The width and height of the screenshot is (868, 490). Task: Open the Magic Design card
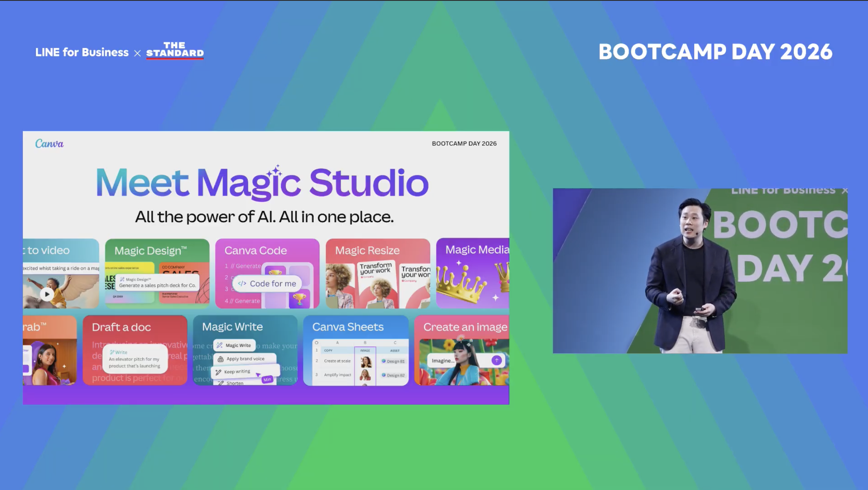tap(157, 273)
